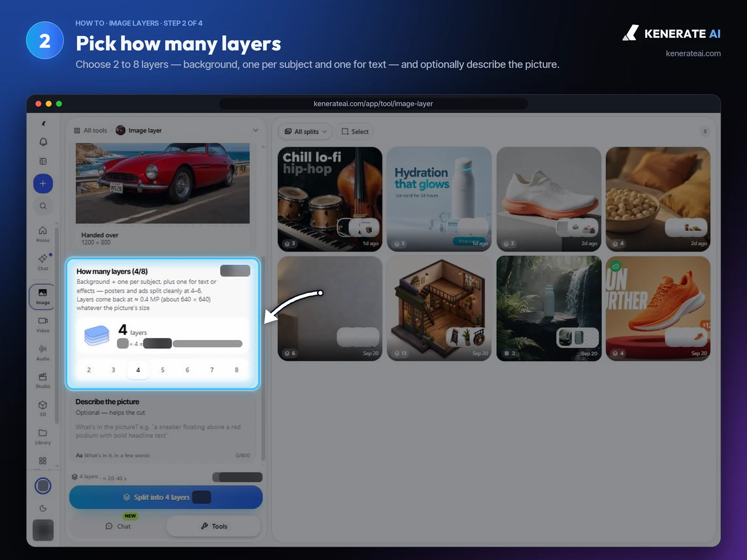The height and width of the screenshot is (560, 747).
Task: Open the All tools breadcrumb
Action: coord(91,131)
